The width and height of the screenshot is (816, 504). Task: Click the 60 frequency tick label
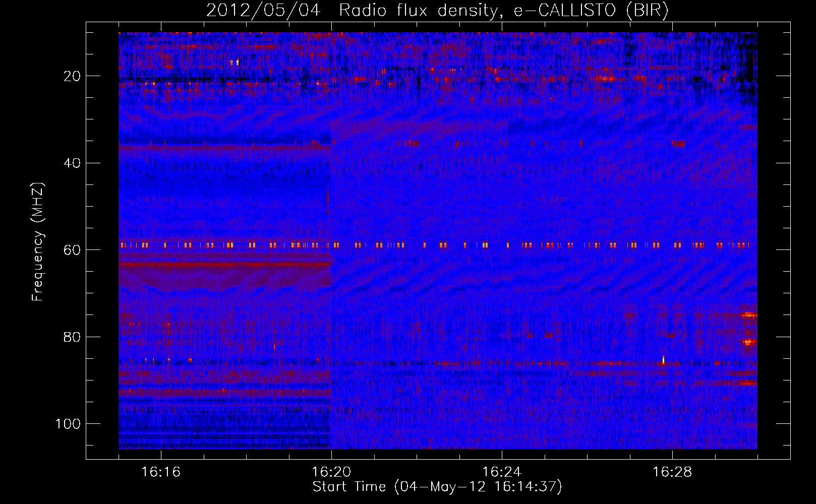72,250
